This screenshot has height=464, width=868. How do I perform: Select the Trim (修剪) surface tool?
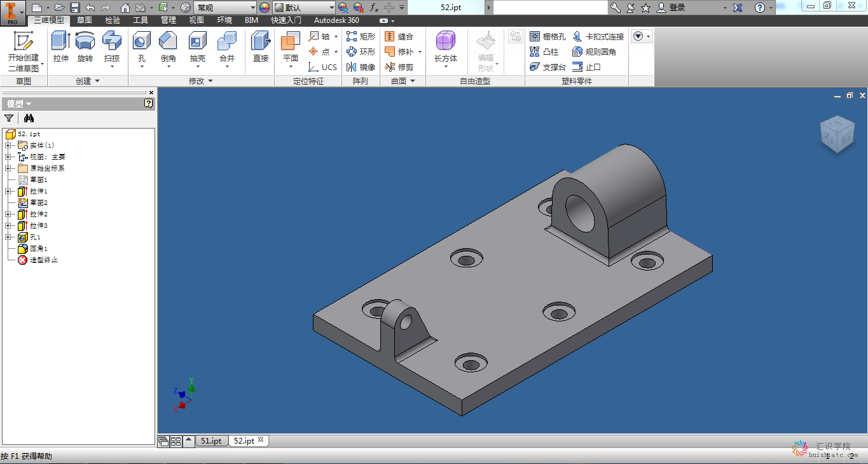coord(399,67)
